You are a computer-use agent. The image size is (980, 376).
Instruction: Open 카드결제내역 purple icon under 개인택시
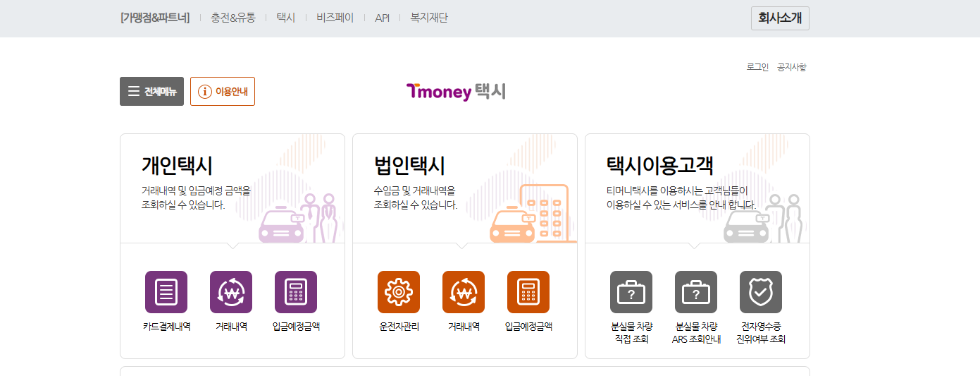click(166, 292)
